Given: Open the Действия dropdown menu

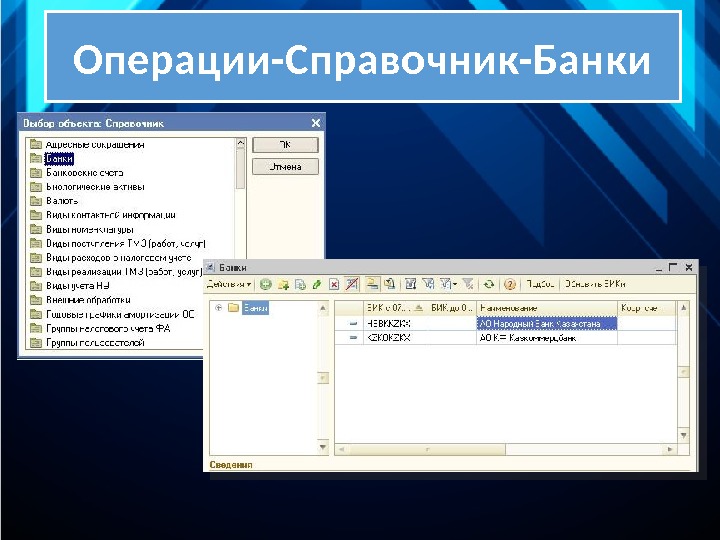Looking at the screenshot, I should [229, 284].
